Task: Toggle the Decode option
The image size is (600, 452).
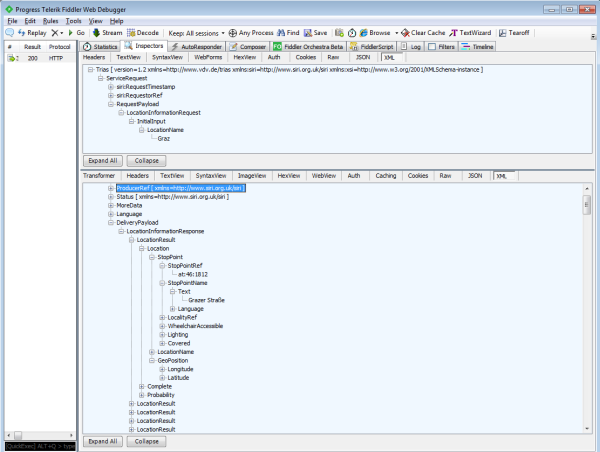Action: 143,33
